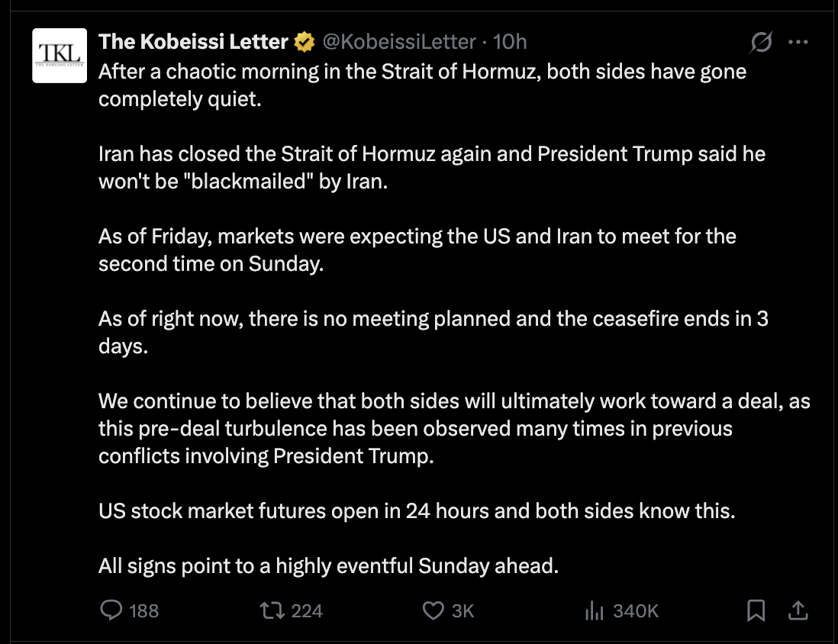Share the post via the share icon
Viewport: 838px width, 644px height.
pyautogui.click(x=798, y=610)
